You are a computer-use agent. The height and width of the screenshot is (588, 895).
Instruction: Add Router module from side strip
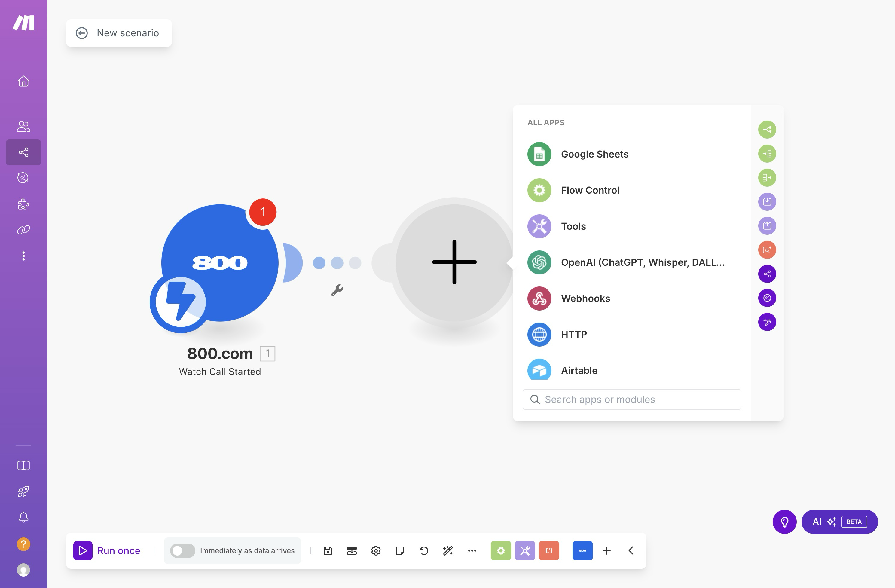click(767, 130)
